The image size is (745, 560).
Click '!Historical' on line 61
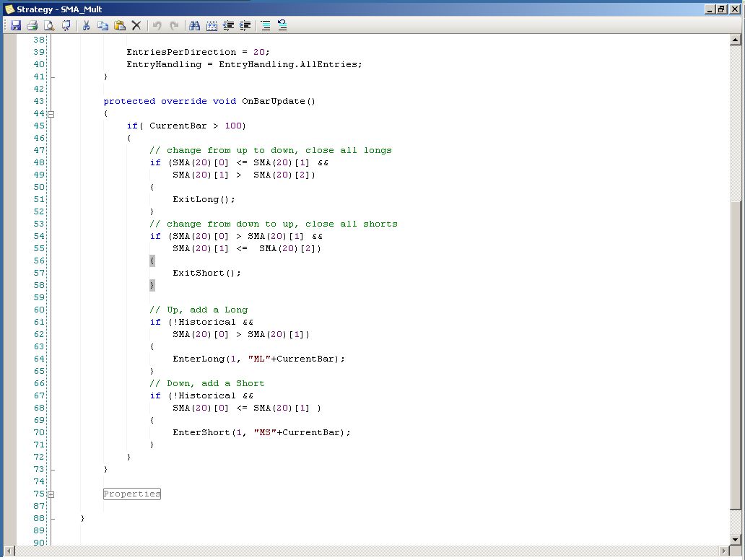pyautogui.click(x=204, y=323)
